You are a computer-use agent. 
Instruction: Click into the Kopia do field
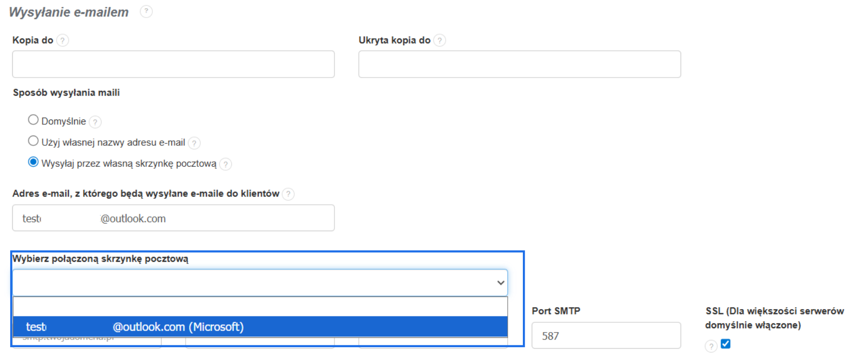coord(173,64)
